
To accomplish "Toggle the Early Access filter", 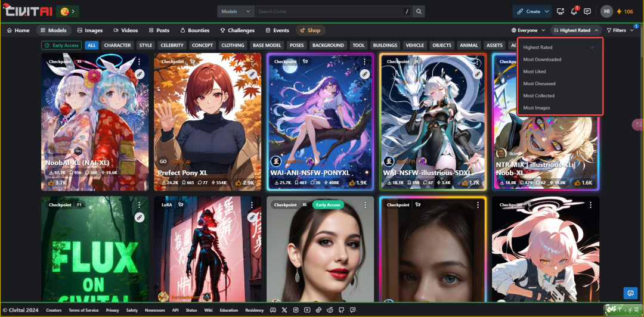I will point(61,45).
